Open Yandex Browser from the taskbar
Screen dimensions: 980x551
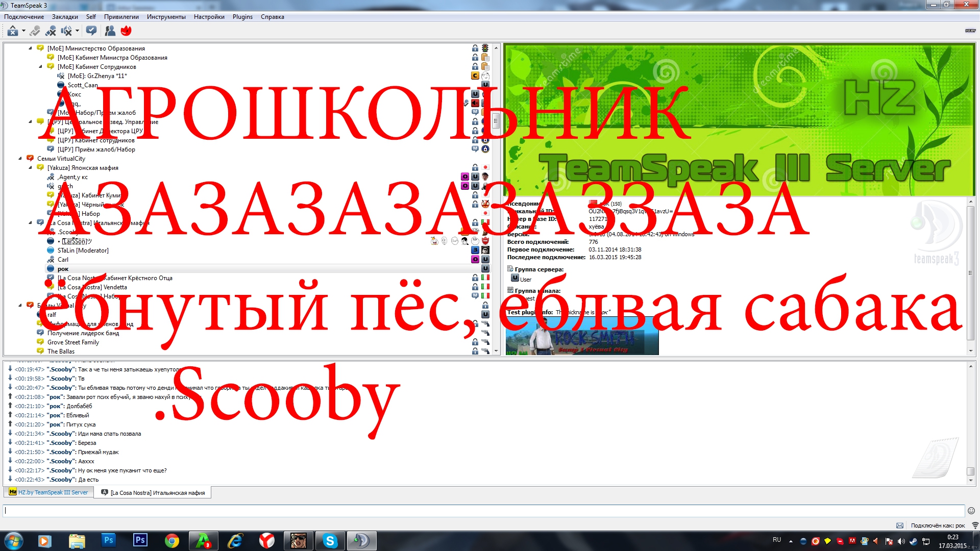pos(266,541)
